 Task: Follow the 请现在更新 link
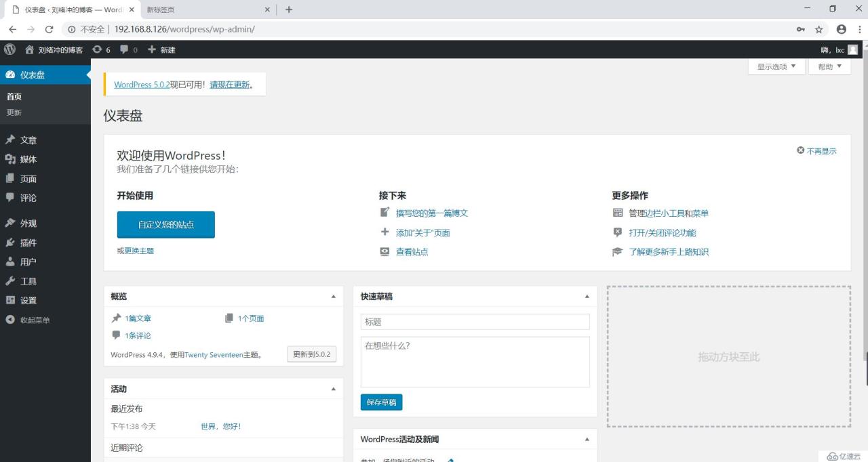pyautogui.click(x=229, y=84)
